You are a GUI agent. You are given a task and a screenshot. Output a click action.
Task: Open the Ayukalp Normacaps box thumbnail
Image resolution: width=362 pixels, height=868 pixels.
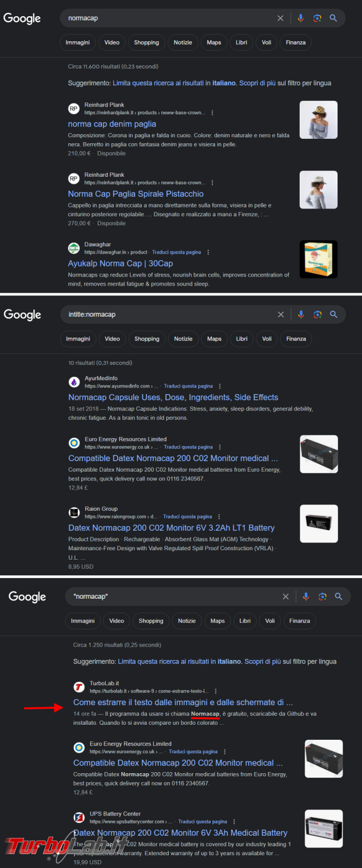pyautogui.click(x=319, y=259)
